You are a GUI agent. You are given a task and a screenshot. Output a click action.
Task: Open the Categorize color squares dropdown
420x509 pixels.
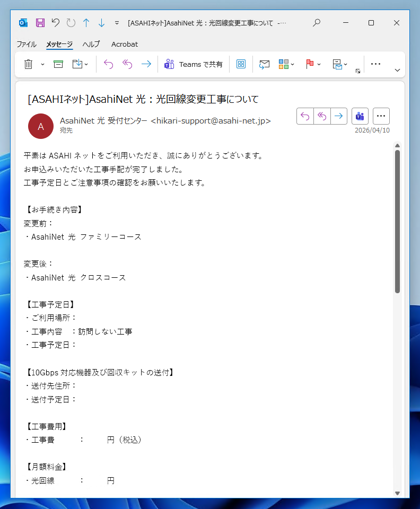286,64
